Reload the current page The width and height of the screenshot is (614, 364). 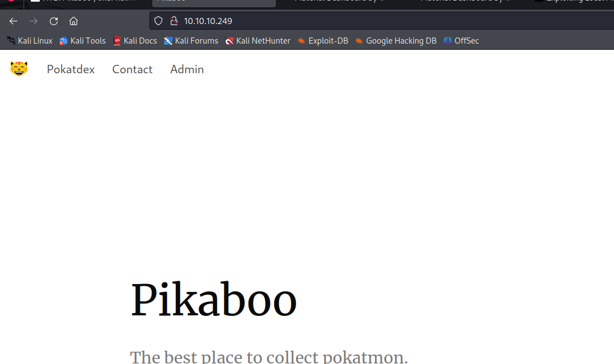point(54,21)
